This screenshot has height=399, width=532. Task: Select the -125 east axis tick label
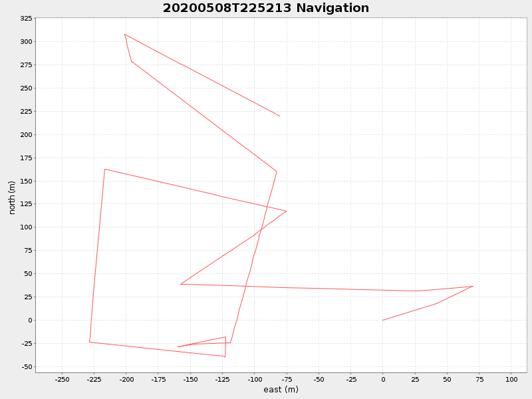pyautogui.click(x=223, y=379)
